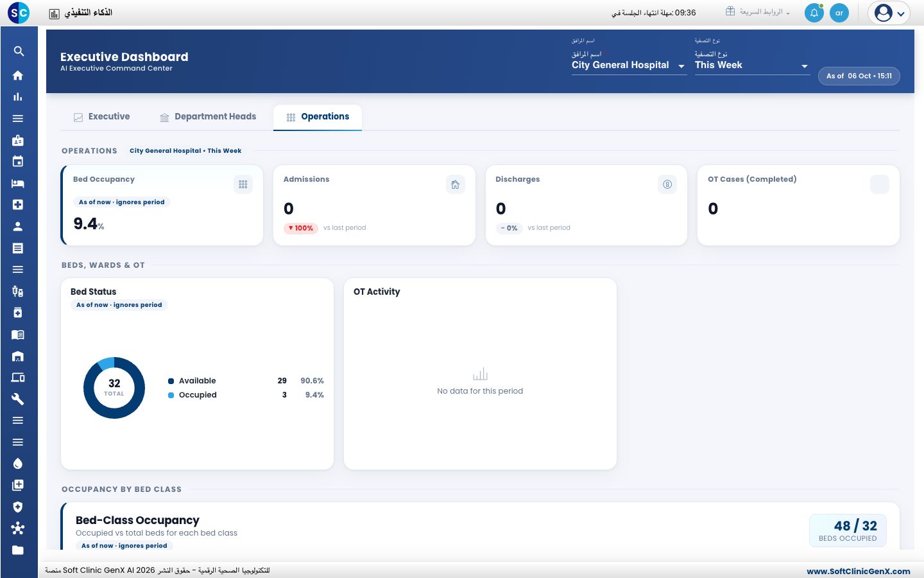Expand the City General Hospital facility dropdown
The height and width of the screenshot is (578, 924).
pyautogui.click(x=629, y=65)
